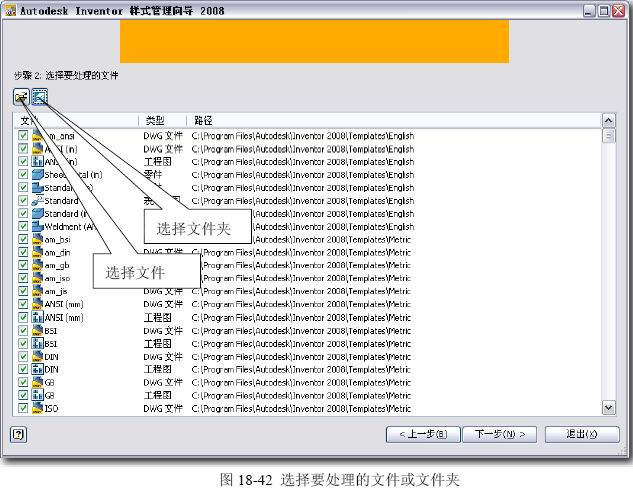Click the path cell of BSI 工程图 row
The height and width of the screenshot is (491, 633).
301,344
